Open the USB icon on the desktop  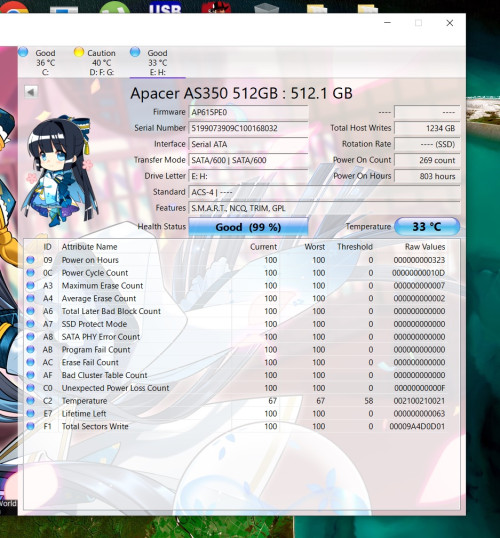[165, 8]
